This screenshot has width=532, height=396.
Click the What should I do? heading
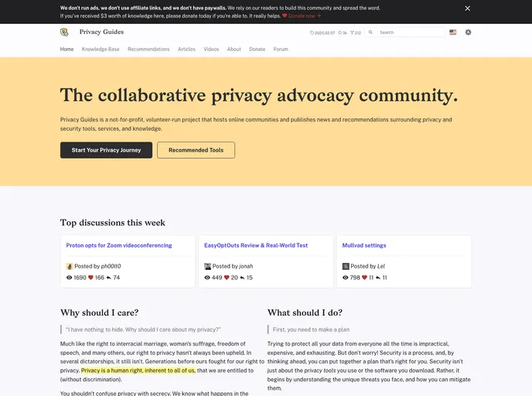tap(305, 312)
